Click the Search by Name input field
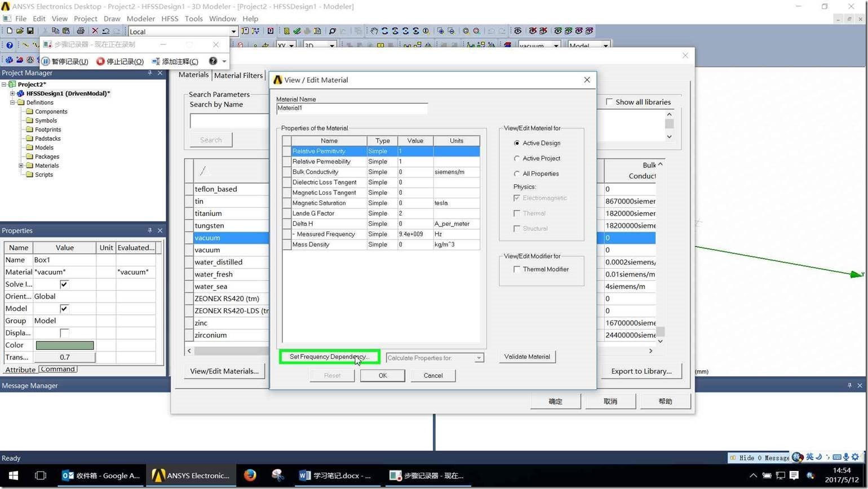Viewport: 868px width, 489px height. 230,121
